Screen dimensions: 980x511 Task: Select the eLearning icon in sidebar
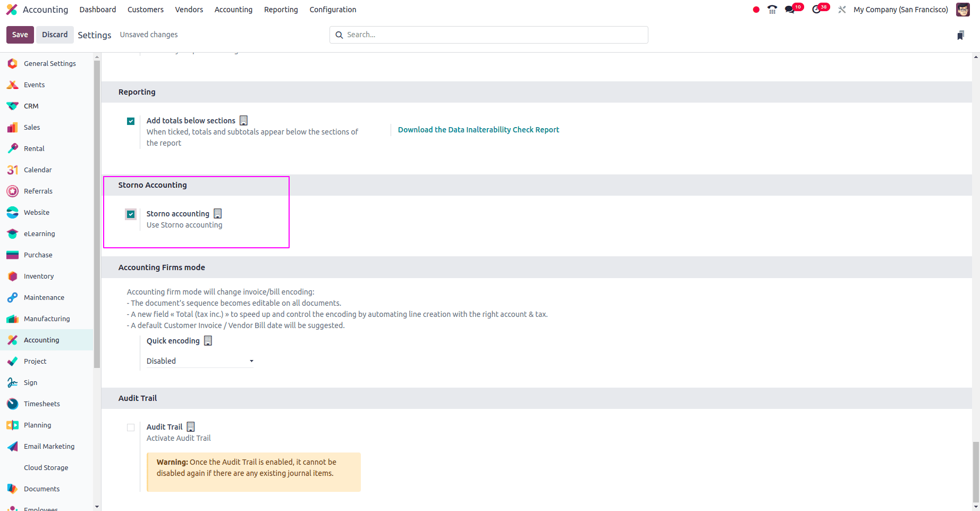point(12,233)
